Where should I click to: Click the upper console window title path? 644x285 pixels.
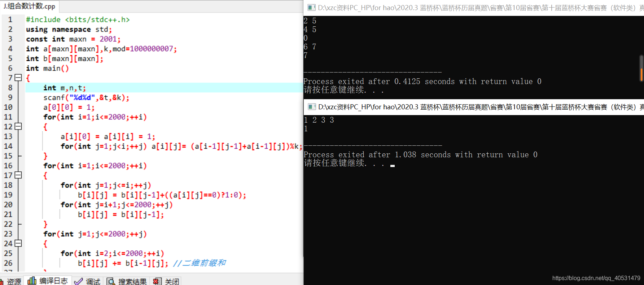[481, 8]
